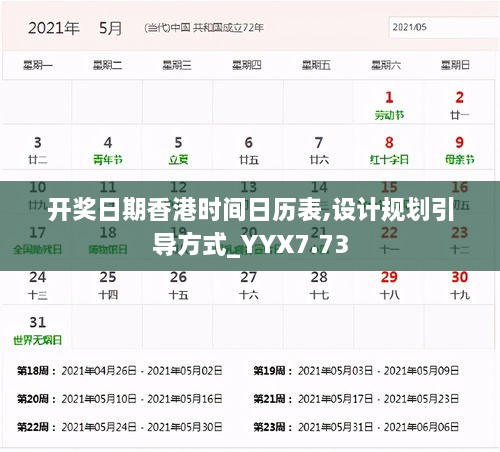Click the overlay banner title text
The height and width of the screenshot is (452, 500).
tap(251, 227)
